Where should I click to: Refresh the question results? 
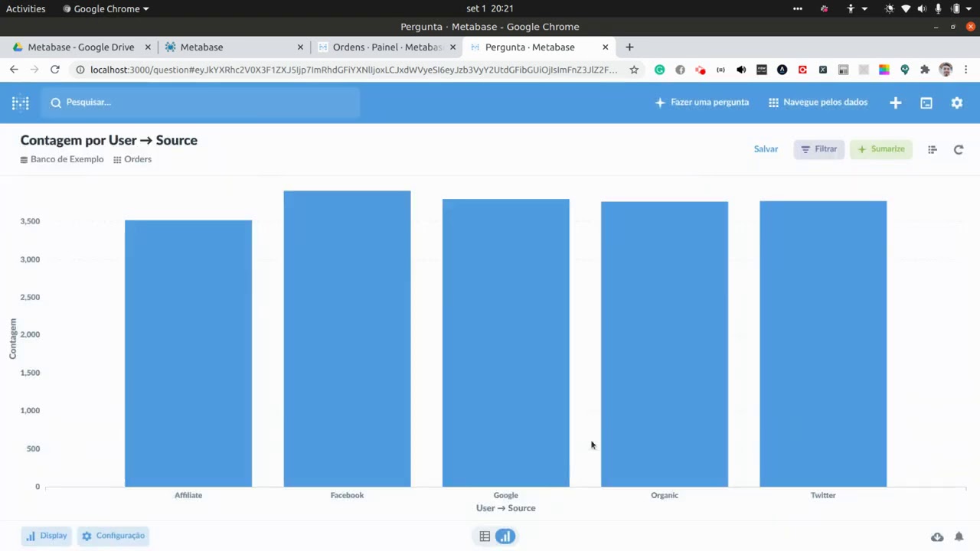click(x=959, y=150)
